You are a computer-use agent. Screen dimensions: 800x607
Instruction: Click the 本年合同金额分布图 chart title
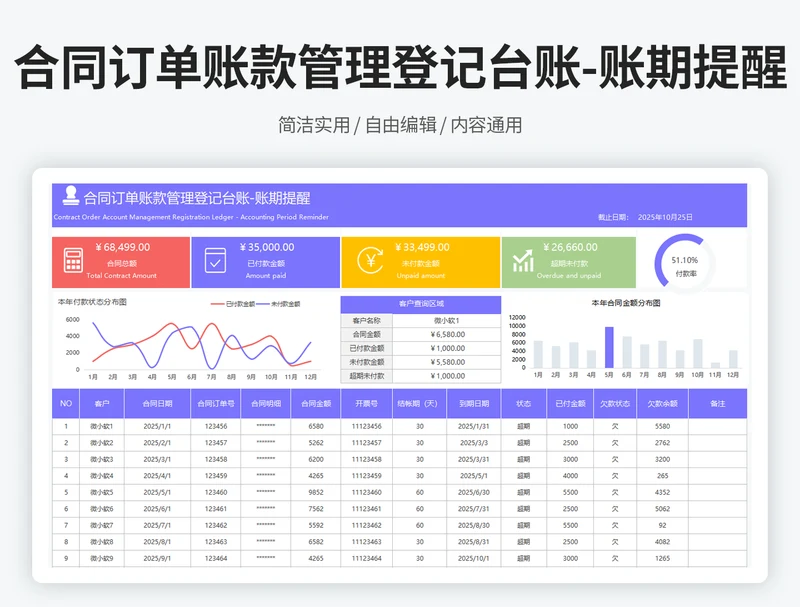point(626,303)
